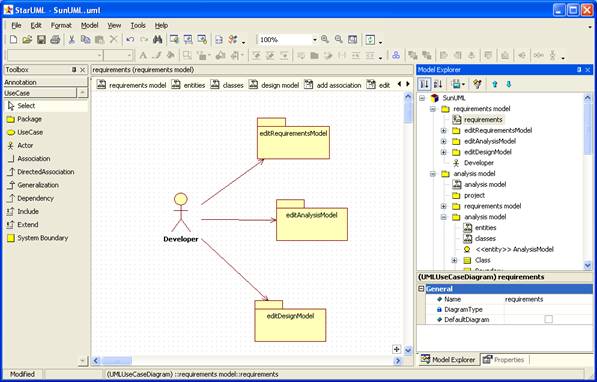597x382 pixels.
Task: Click the Copy icon in the toolbar
Action: click(86, 39)
